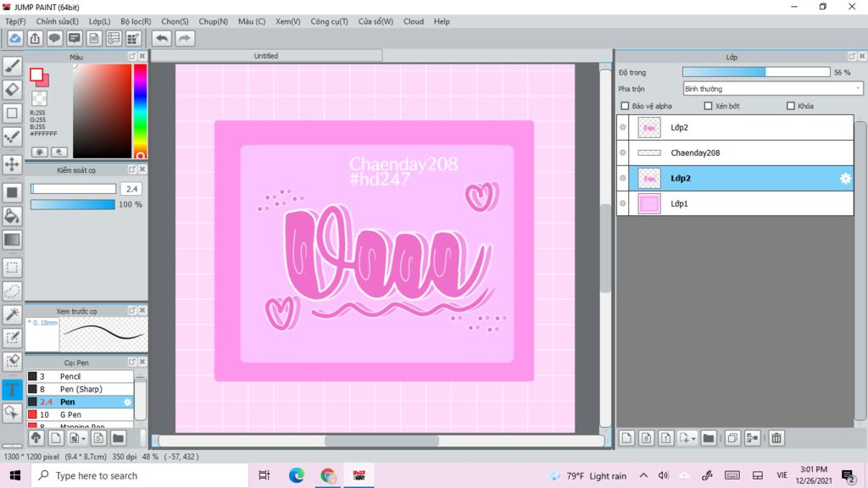Choose the Gradient tool
Screen dimensions: 868x488
pos(12,240)
